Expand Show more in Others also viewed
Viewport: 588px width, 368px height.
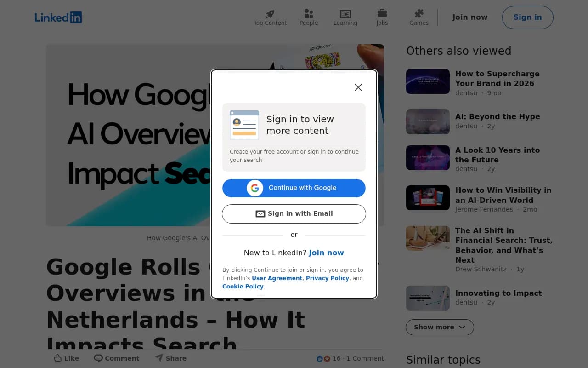click(440, 327)
